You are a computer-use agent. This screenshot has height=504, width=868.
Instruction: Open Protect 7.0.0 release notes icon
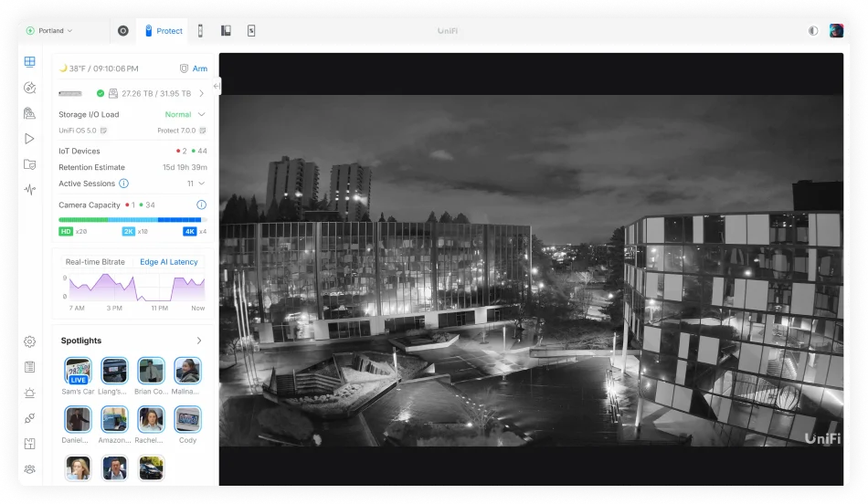pyautogui.click(x=203, y=131)
